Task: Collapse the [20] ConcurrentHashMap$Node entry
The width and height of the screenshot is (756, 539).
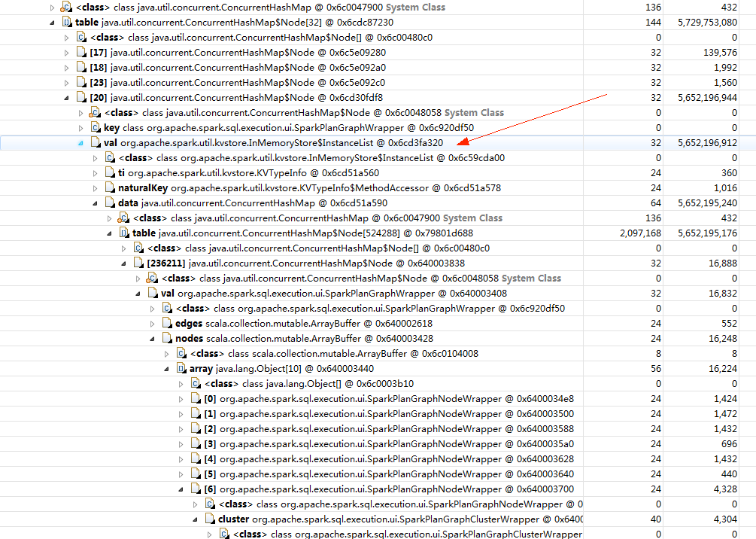Action: 66,98
